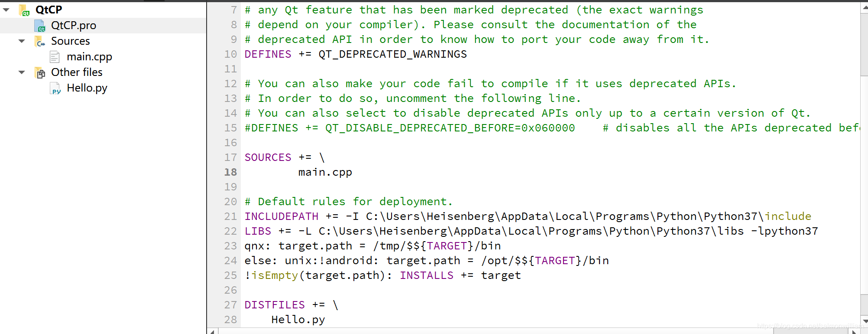
Task: Collapse the QtCP project root node
Action: pyautogui.click(x=6, y=10)
